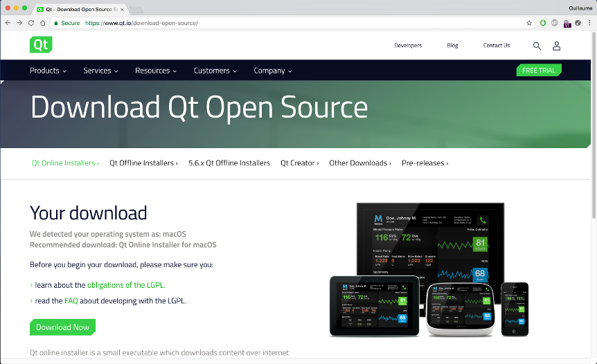
Task: Open the obligations of the LGPL link
Action: pyautogui.click(x=126, y=285)
